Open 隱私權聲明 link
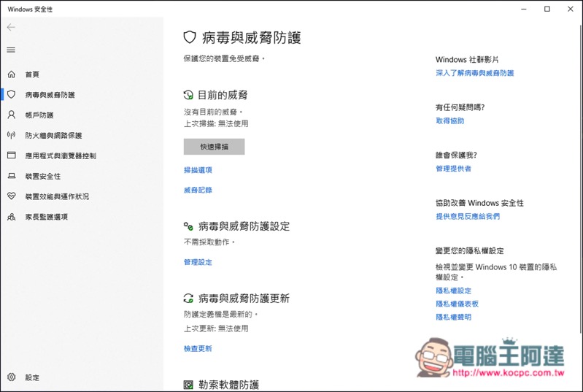Viewport: 583px width, 392px height. [453, 317]
